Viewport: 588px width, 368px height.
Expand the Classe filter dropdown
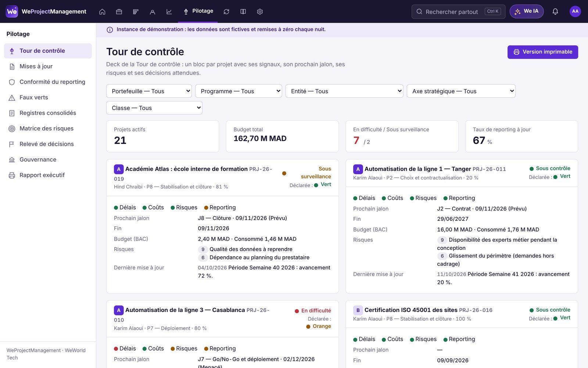click(154, 108)
